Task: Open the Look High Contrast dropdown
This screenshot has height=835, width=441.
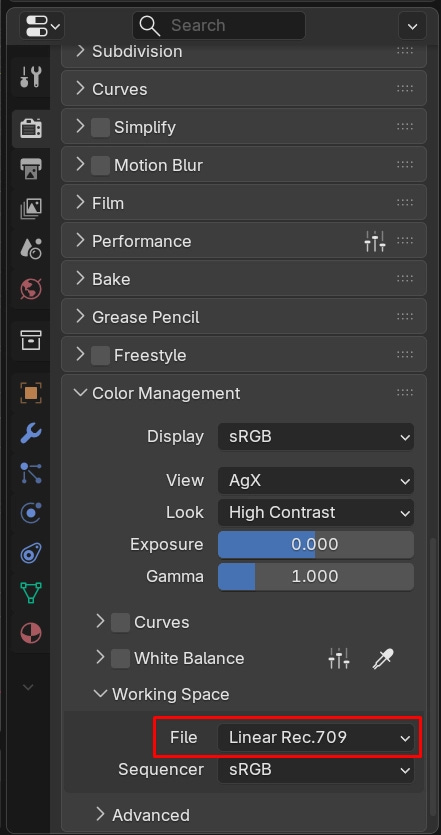Action: (316, 513)
